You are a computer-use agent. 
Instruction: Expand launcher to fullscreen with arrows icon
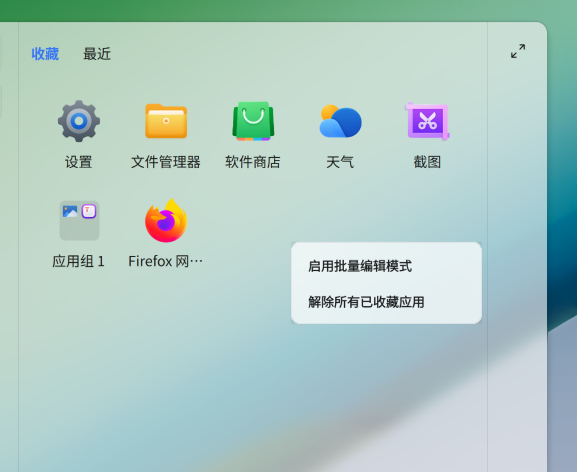click(518, 51)
